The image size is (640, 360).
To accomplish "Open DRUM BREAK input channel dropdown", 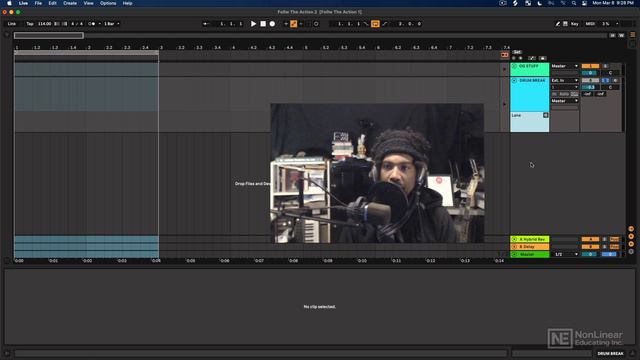I will (x=564, y=87).
